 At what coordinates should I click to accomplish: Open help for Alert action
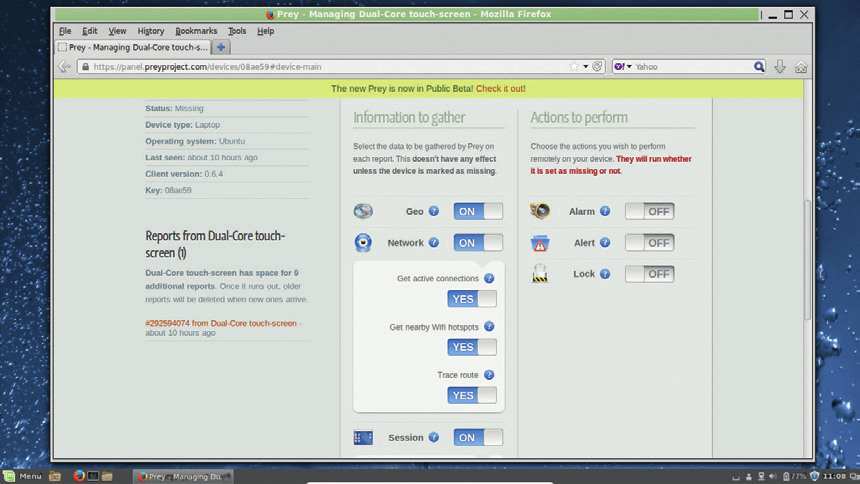tap(605, 243)
